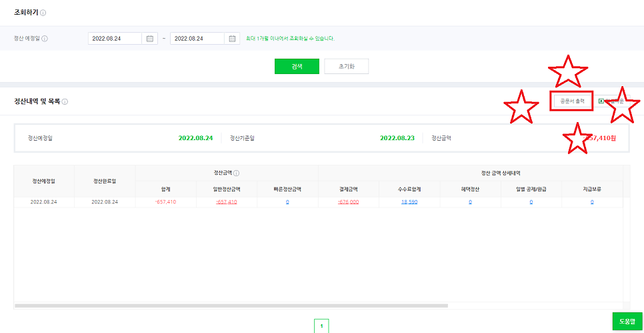Select the 합계 cell value -657,410

[x=166, y=202]
